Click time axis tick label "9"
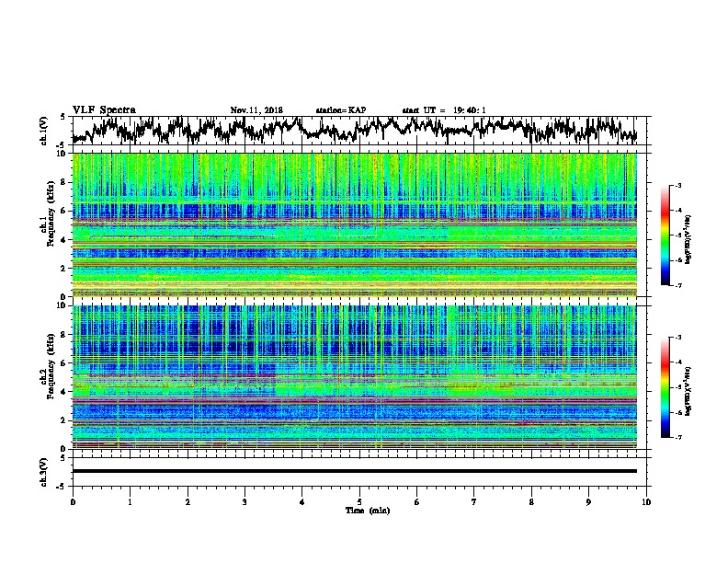This screenshot has width=728, height=563. pos(588,502)
